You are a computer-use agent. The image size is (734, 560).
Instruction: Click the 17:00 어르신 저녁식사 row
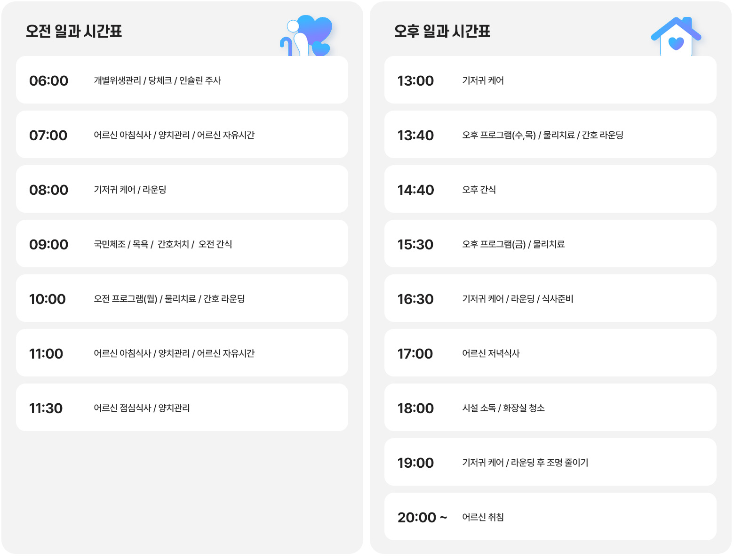click(550, 353)
